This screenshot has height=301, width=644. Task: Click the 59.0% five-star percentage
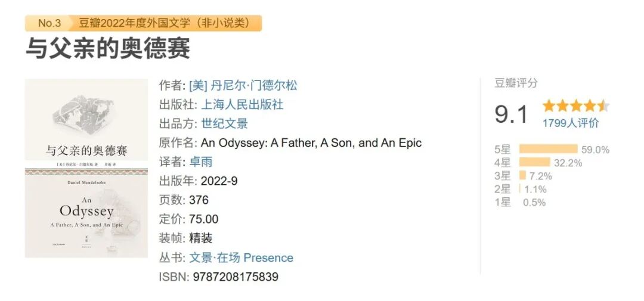pyautogui.click(x=595, y=150)
